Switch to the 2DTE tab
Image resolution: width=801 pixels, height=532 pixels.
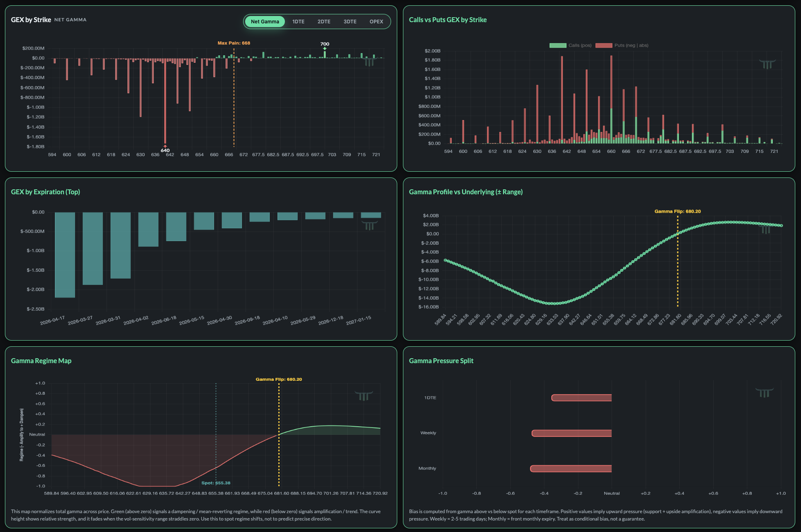tap(324, 22)
